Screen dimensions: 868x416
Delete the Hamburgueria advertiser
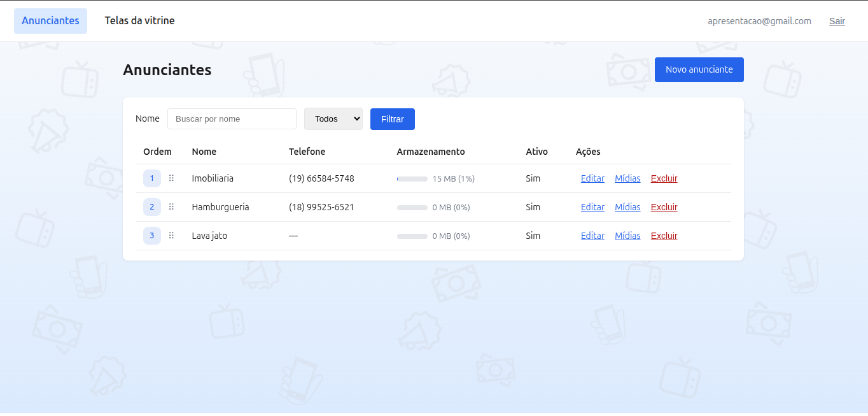(664, 207)
